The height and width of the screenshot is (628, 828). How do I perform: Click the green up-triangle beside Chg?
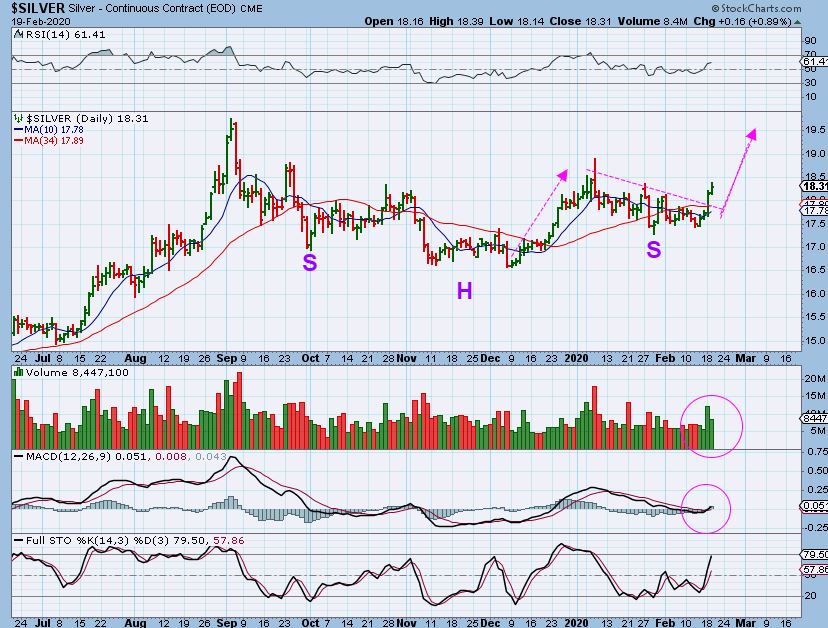(797, 23)
